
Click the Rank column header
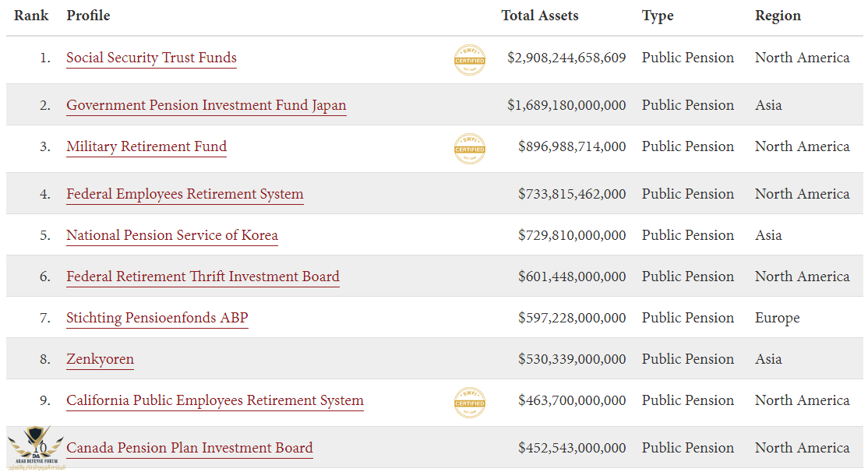point(32,16)
